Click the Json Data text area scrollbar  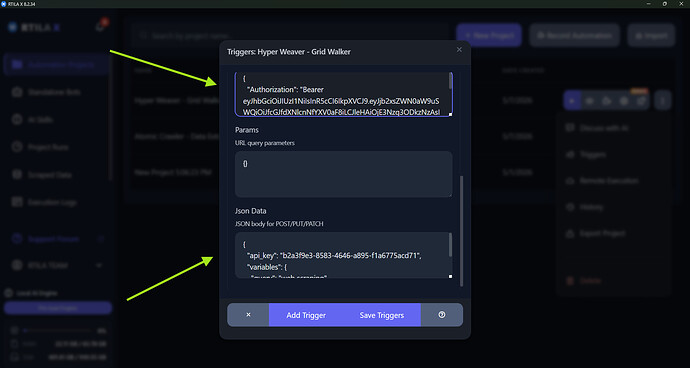click(x=450, y=245)
